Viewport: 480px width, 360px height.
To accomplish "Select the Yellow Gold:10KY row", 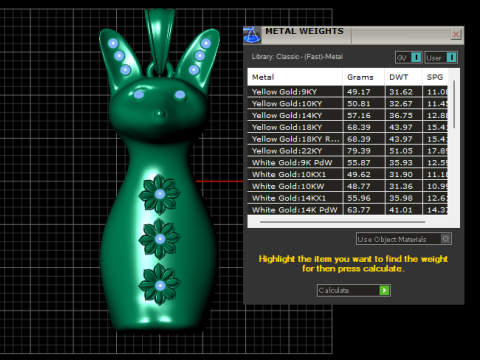I will pyautogui.click(x=347, y=104).
